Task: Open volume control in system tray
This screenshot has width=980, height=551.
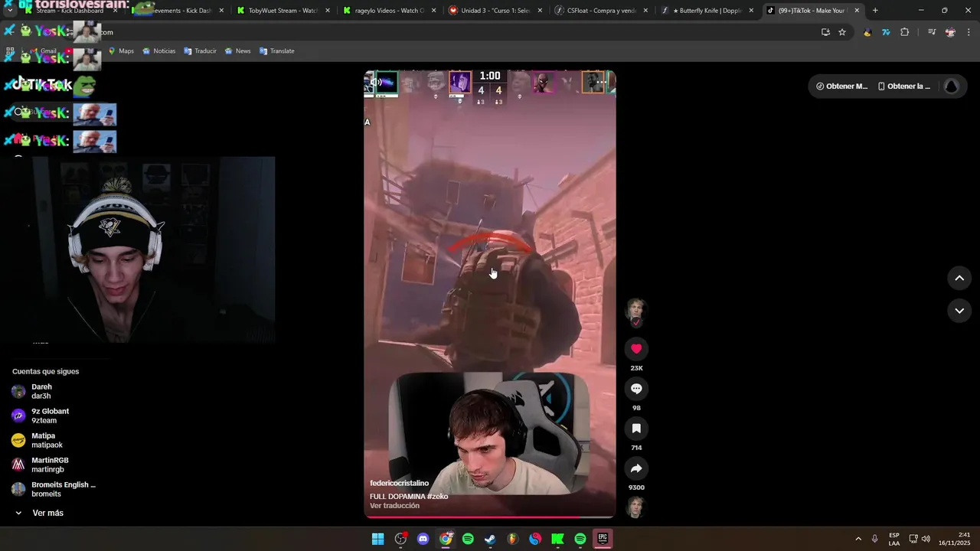Action: tap(926, 540)
